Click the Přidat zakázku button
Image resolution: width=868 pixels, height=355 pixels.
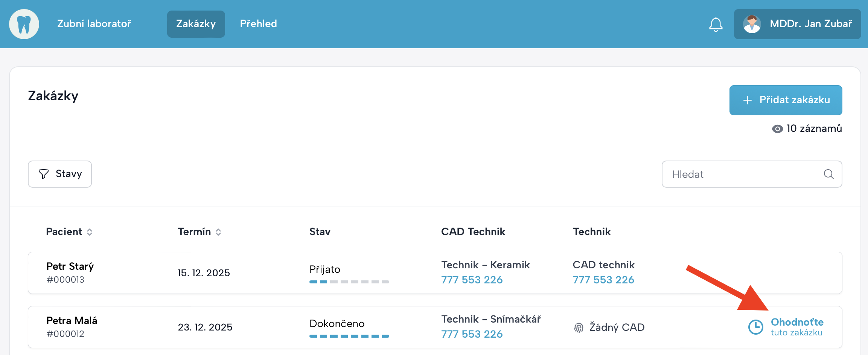coord(786,100)
